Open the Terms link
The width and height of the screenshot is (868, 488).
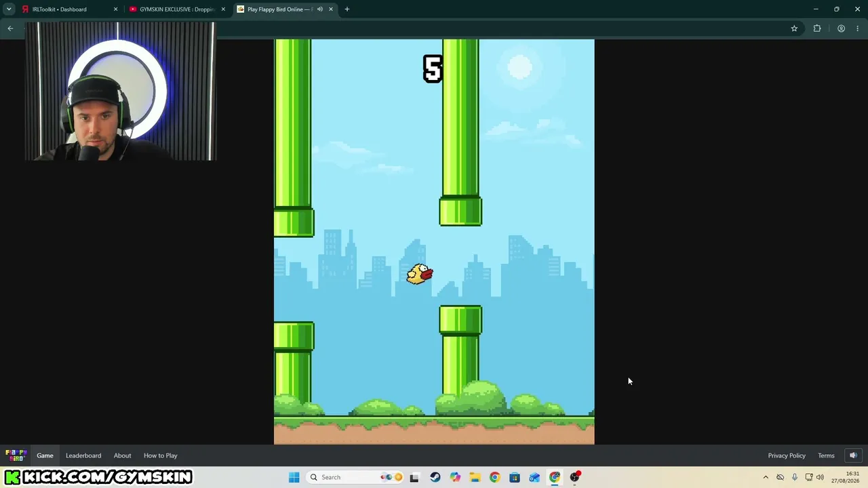click(x=826, y=455)
